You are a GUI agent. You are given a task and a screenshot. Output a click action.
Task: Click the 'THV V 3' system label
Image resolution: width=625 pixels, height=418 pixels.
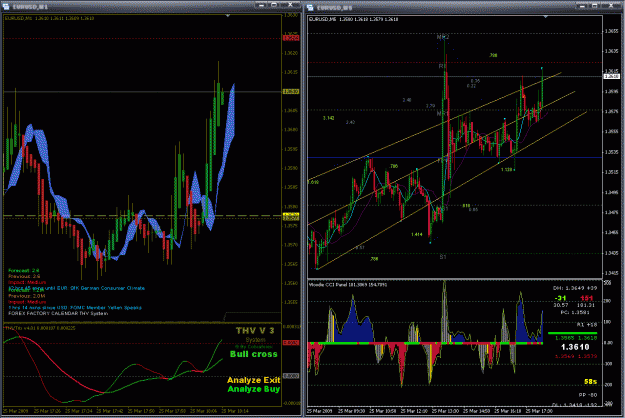(x=255, y=331)
